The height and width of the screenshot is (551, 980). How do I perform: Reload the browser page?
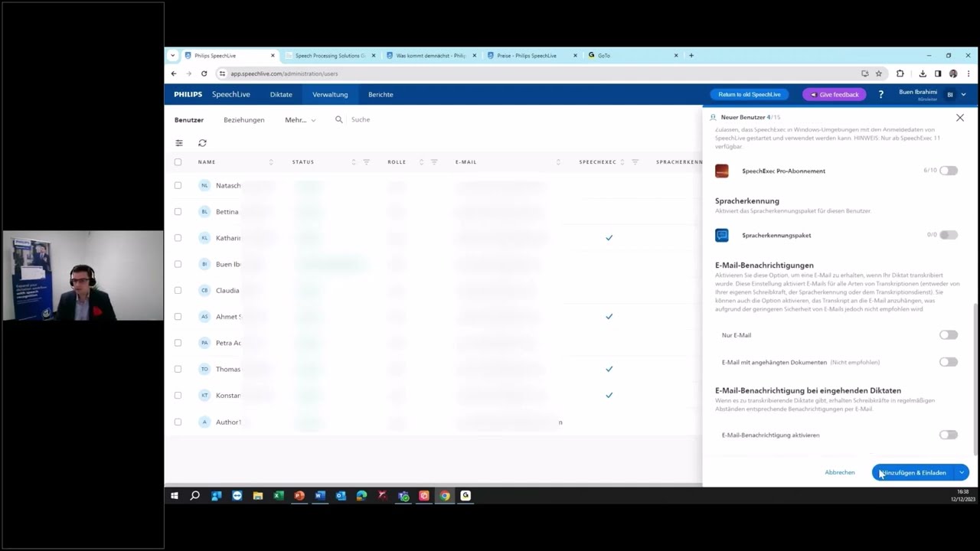pos(204,73)
